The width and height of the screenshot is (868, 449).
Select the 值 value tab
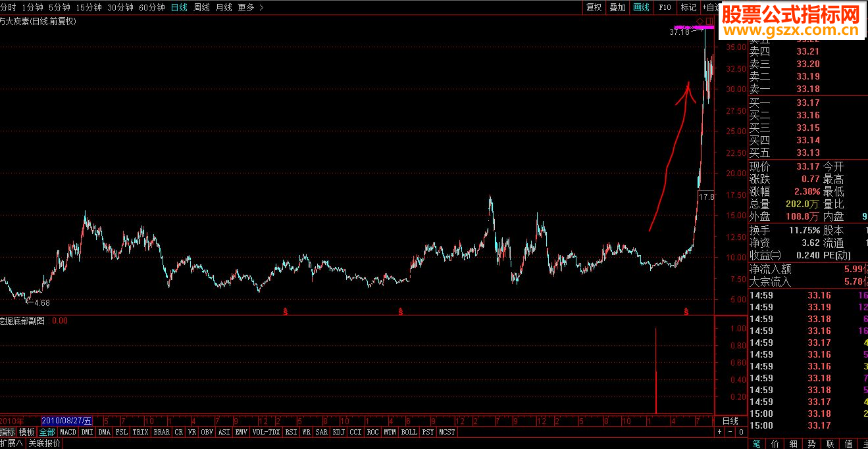[x=849, y=444]
